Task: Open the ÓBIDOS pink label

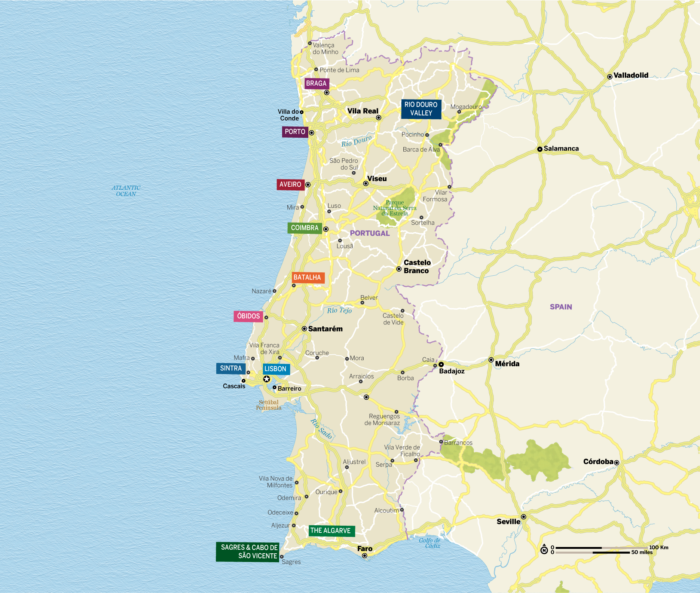Action: tap(248, 316)
